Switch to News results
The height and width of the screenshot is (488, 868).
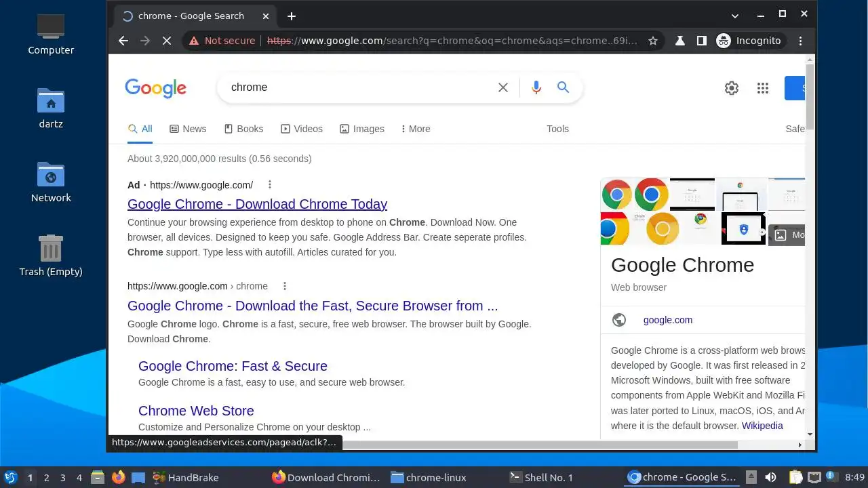(188, 129)
